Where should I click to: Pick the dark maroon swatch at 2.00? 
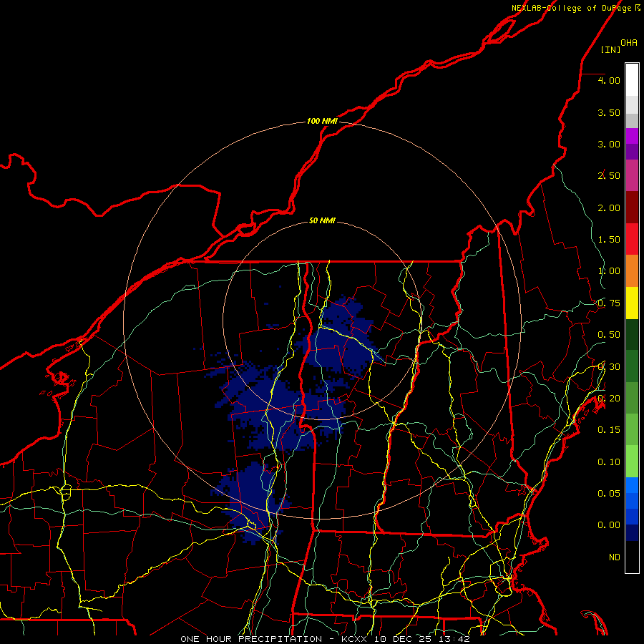click(632, 208)
